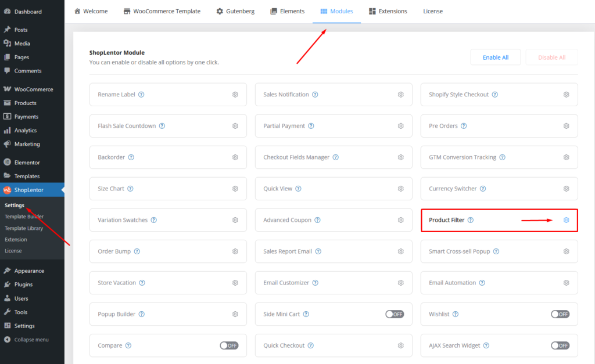Click the Rename Label settings gear
595x364 pixels.
click(x=235, y=95)
